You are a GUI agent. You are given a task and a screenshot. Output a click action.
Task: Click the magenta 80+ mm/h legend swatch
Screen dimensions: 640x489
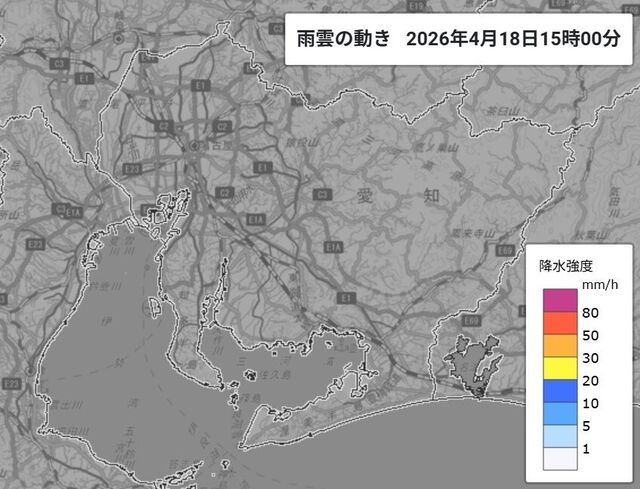pyautogui.click(x=560, y=300)
